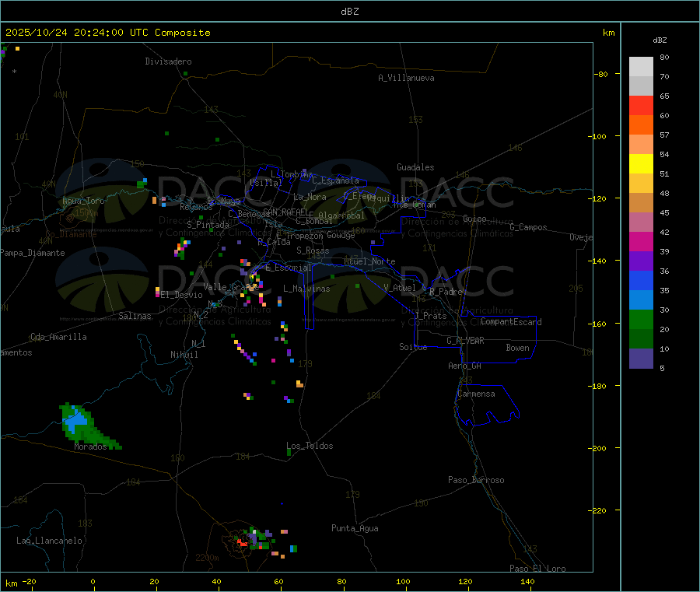Click the R_Padre label
This screenshot has width=700, height=592.
[x=446, y=292]
